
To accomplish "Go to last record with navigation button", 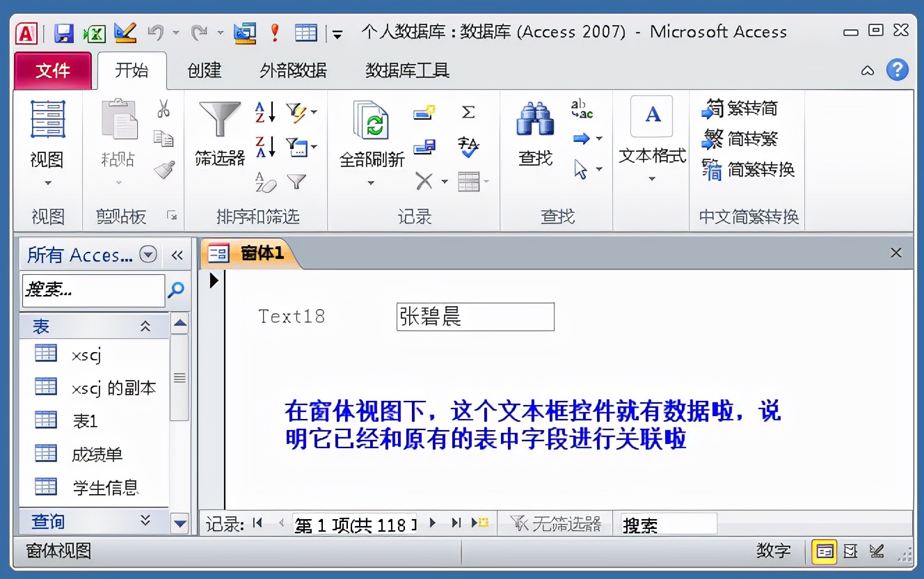I will coord(455,523).
